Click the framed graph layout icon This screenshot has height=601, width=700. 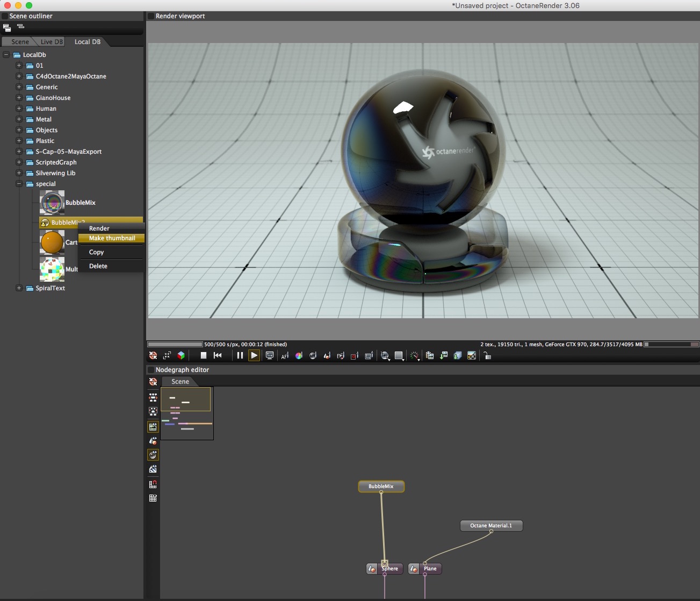pos(153,411)
